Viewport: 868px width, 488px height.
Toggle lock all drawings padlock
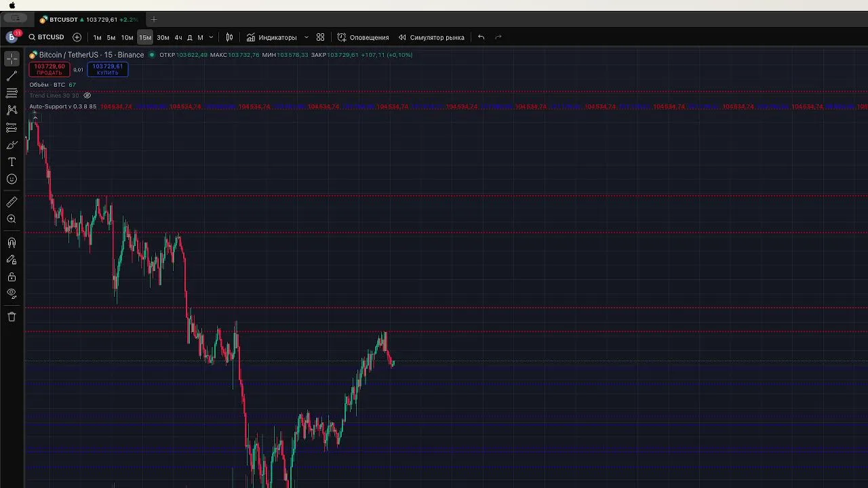[x=12, y=277]
